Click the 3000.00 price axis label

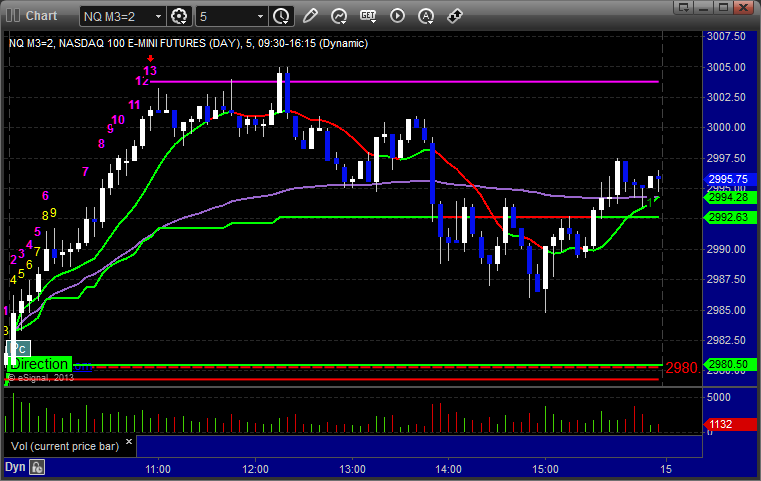click(x=726, y=127)
